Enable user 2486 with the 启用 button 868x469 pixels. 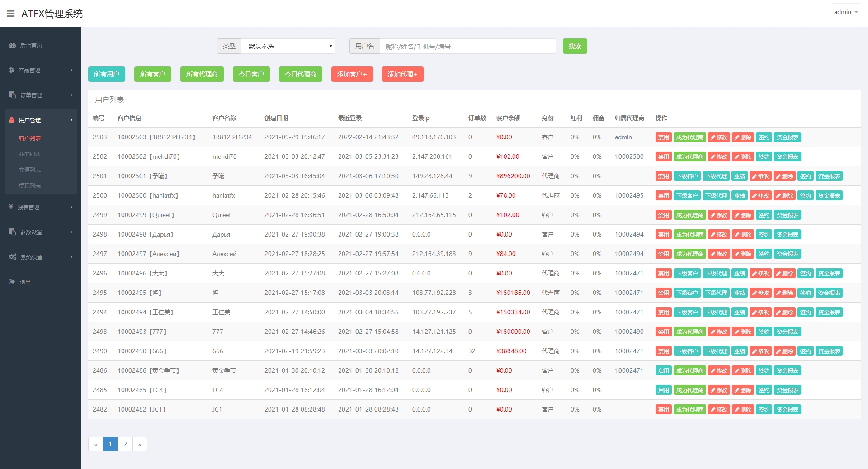[x=663, y=371]
